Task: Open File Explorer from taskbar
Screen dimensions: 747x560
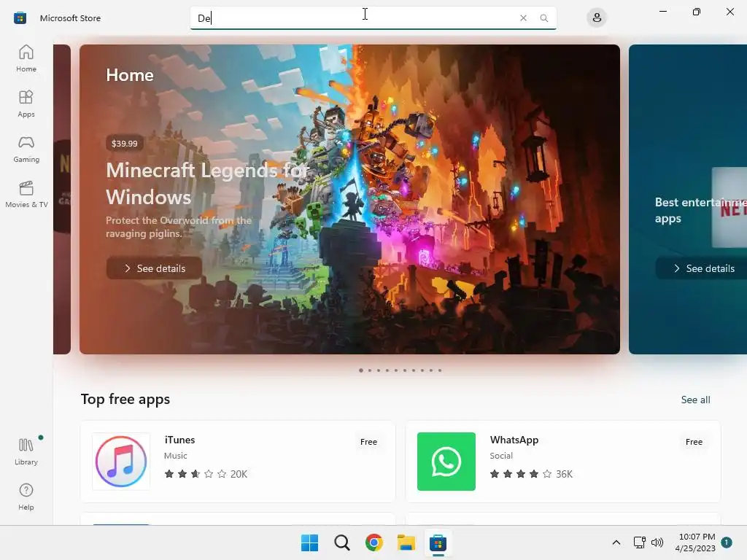Action: [406, 542]
